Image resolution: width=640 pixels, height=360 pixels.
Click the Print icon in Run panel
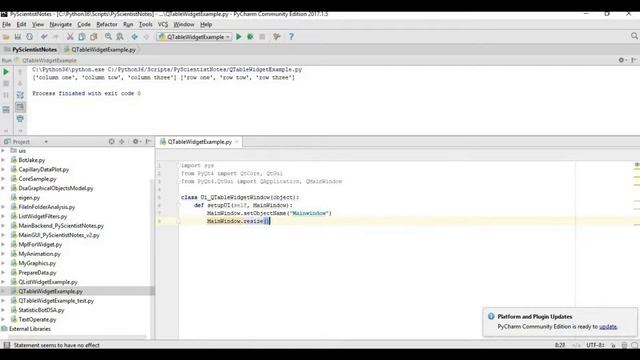[x=20, y=118]
